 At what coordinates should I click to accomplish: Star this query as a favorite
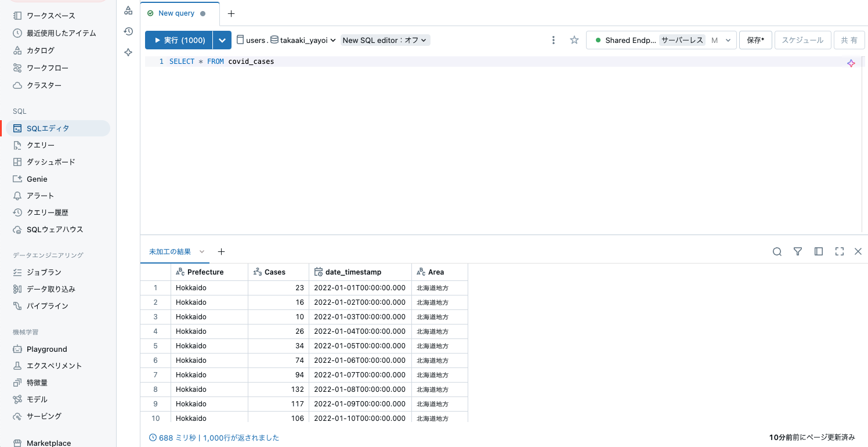pyautogui.click(x=574, y=40)
